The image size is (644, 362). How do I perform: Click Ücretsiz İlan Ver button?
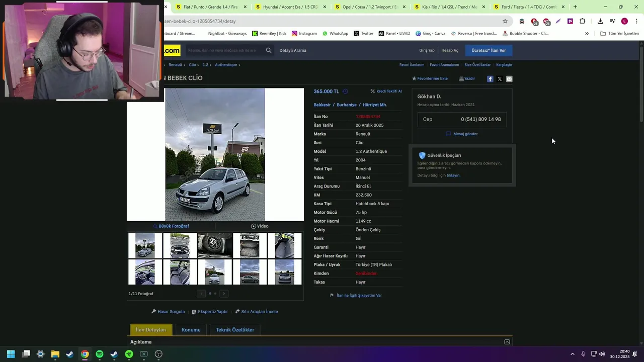point(489,50)
